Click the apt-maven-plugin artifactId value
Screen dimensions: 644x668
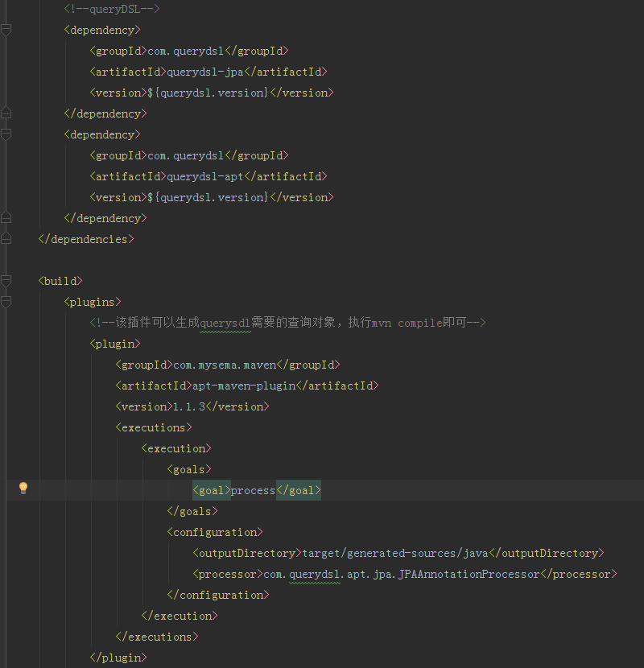click(x=245, y=386)
